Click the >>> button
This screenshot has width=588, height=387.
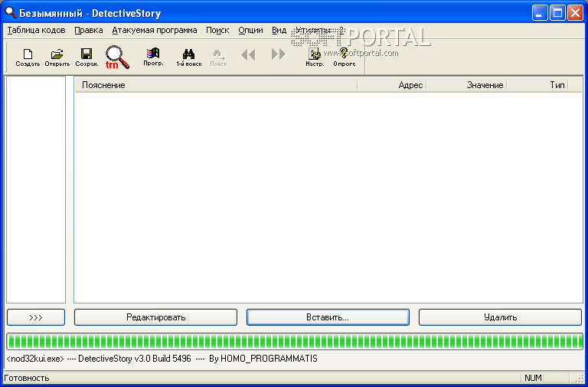[36, 317]
